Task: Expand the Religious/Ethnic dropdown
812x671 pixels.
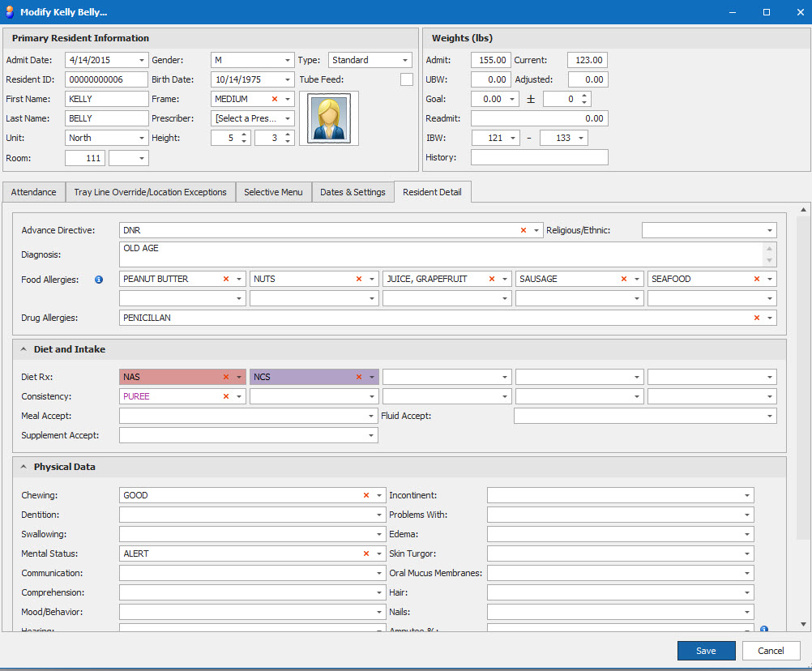Action: pos(769,230)
